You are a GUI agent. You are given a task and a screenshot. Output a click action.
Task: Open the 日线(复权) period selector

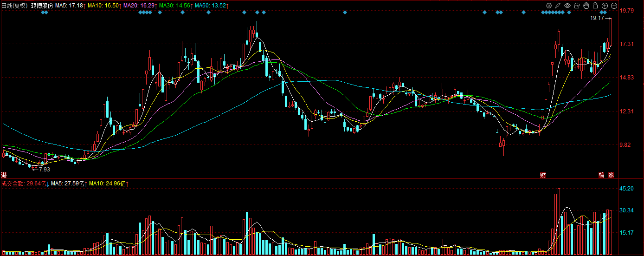14,6
